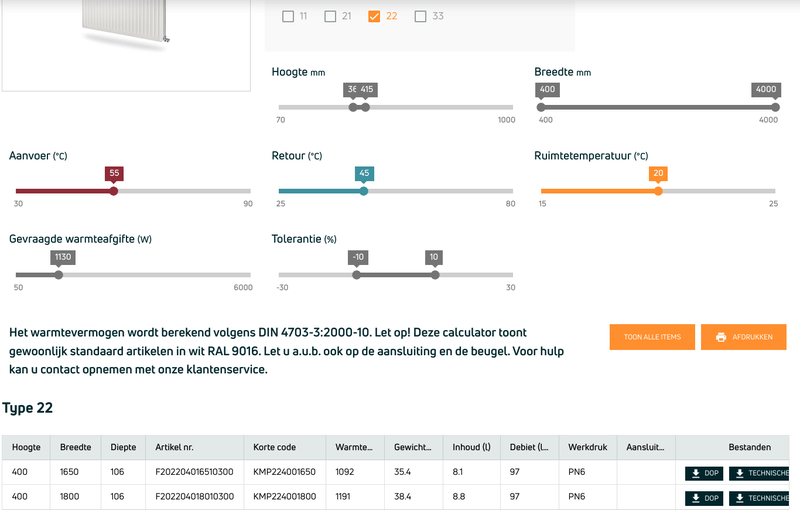800x510 pixels.
Task: Click the download icon in 1650 row's DOP
Action: click(x=696, y=473)
